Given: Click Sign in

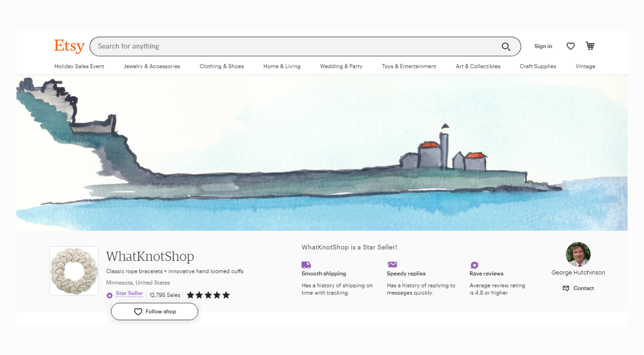Looking at the screenshot, I should pos(543,46).
